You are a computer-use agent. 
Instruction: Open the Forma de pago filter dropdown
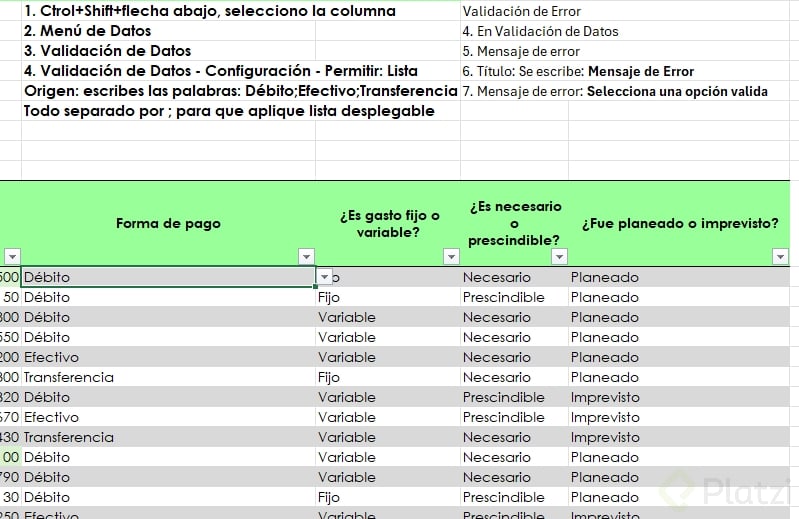pos(306,257)
